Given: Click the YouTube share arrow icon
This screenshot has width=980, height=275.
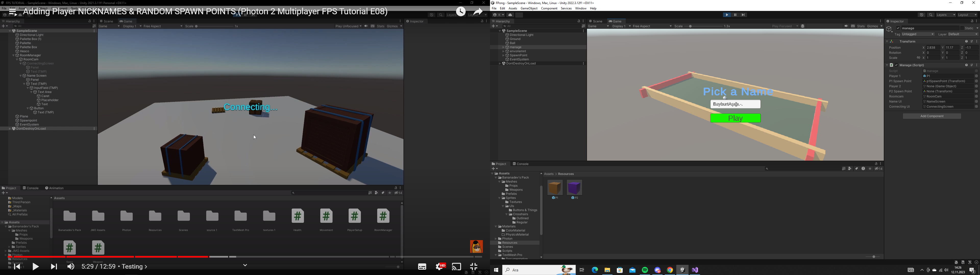Looking at the screenshot, I should [478, 11].
